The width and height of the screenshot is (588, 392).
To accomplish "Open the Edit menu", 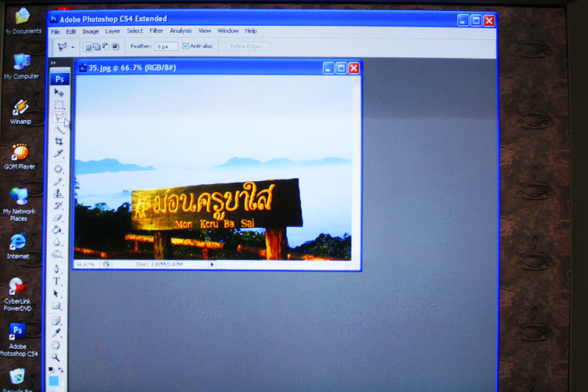I will (71, 31).
